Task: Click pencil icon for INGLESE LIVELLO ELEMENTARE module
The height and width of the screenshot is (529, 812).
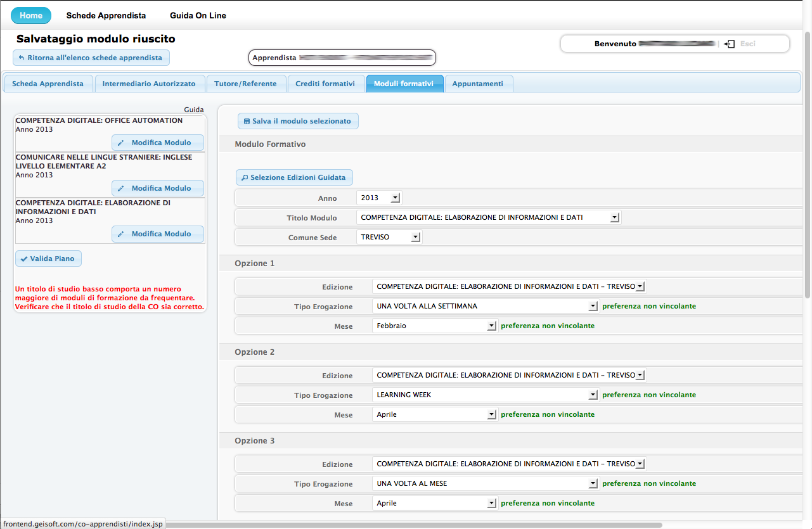Action: click(121, 188)
